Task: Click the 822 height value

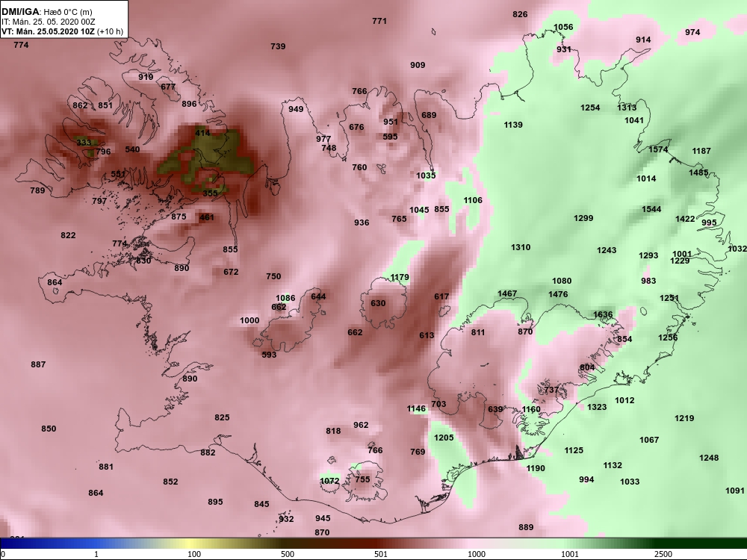Action: (x=68, y=235)
